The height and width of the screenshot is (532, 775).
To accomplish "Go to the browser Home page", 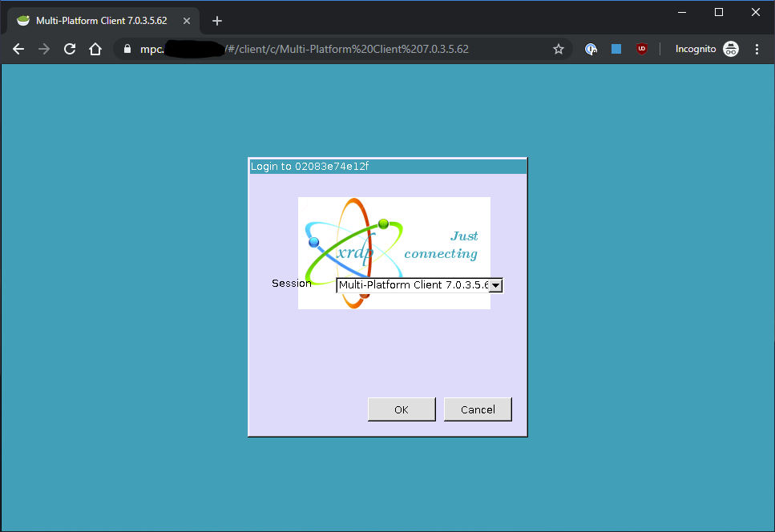I will coord(95,49).
